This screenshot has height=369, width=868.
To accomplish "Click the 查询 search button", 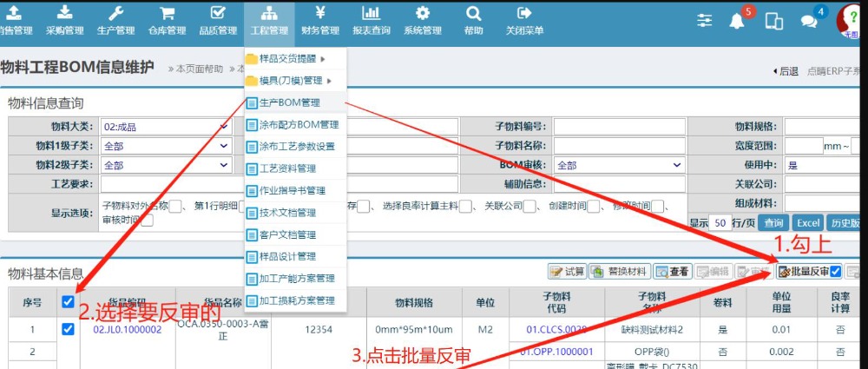I will click(x=773, y=222).
